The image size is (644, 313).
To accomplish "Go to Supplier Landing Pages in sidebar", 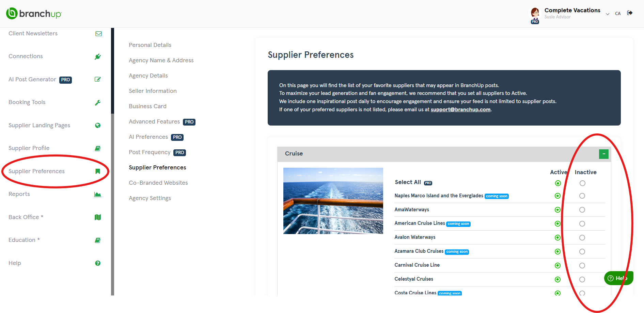I will point(39,125).
